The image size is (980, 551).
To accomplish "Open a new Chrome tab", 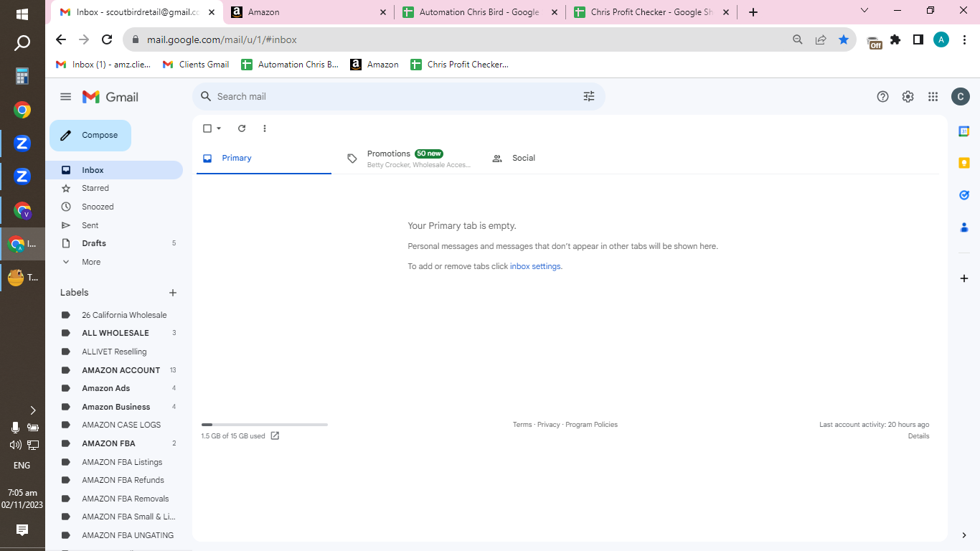I will click(x=753, y=12).
